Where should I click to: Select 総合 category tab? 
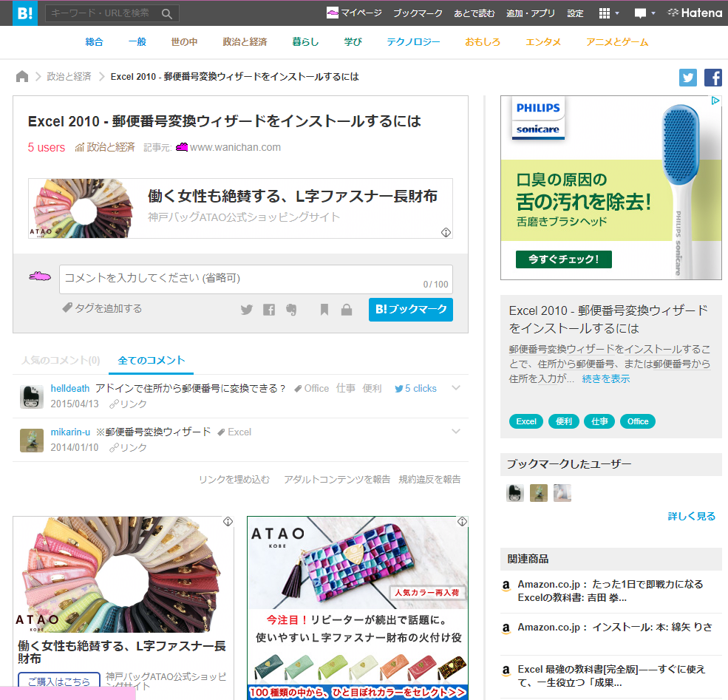(95, 42)
